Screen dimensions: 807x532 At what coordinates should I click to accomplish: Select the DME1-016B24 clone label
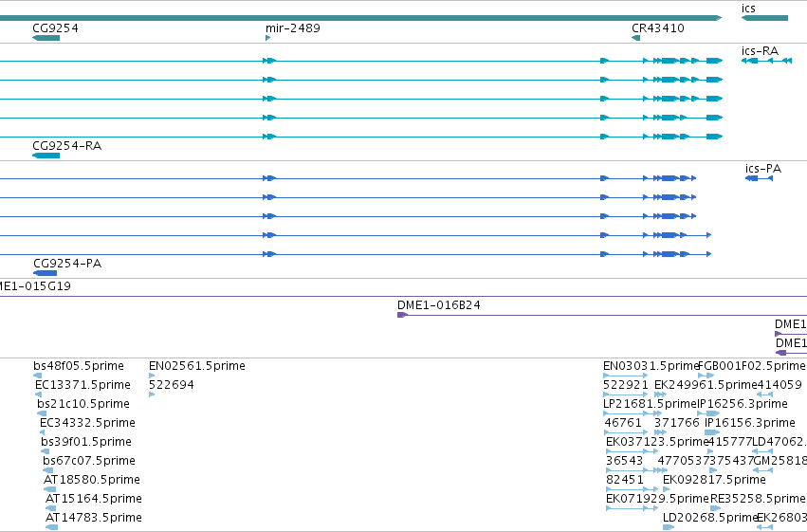(438, 305)
